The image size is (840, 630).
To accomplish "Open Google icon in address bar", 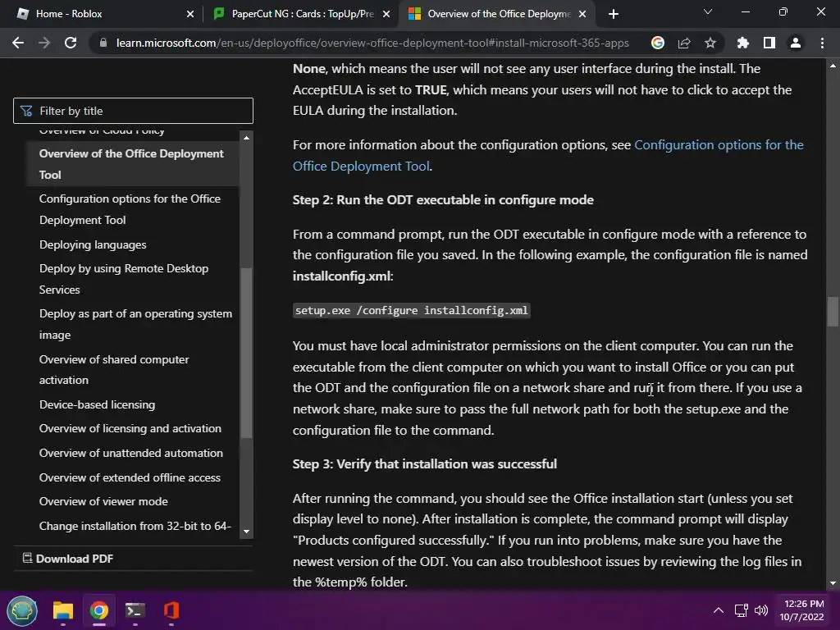I will [657, 43].
